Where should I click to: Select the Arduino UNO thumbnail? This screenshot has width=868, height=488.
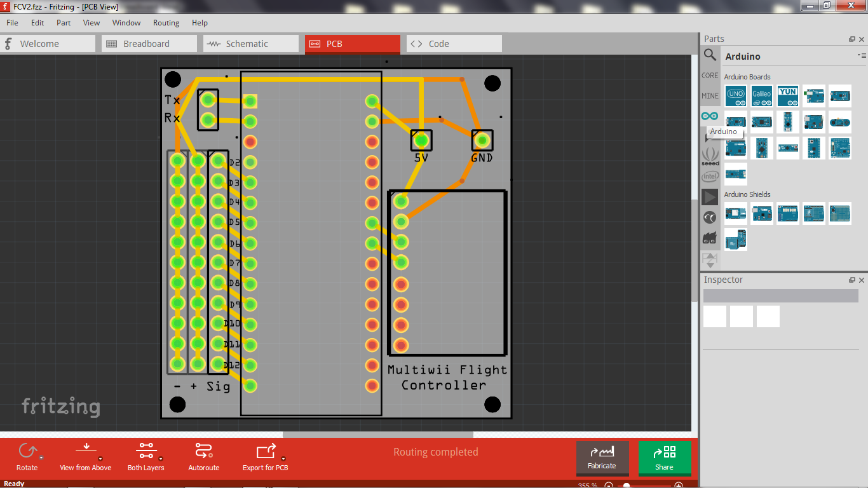tap(735, 96)
